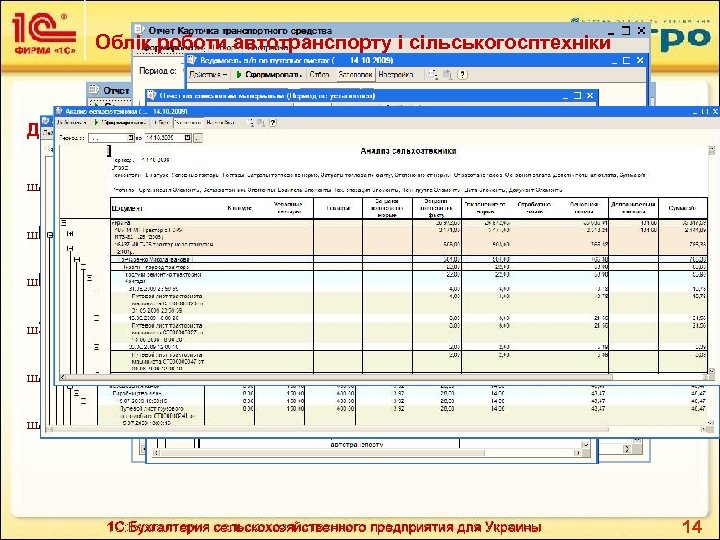Open Настройка in Ведомость window toolbar
Viewport: 720px width, 540px height.
pos(396,74)
